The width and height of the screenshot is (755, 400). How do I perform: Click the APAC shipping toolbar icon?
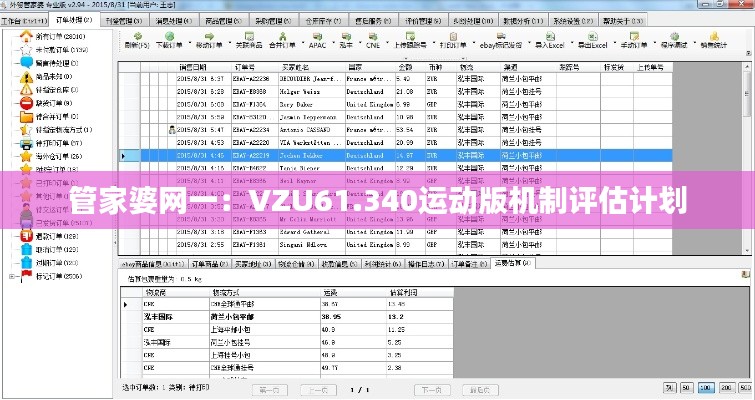click(317, 36)
